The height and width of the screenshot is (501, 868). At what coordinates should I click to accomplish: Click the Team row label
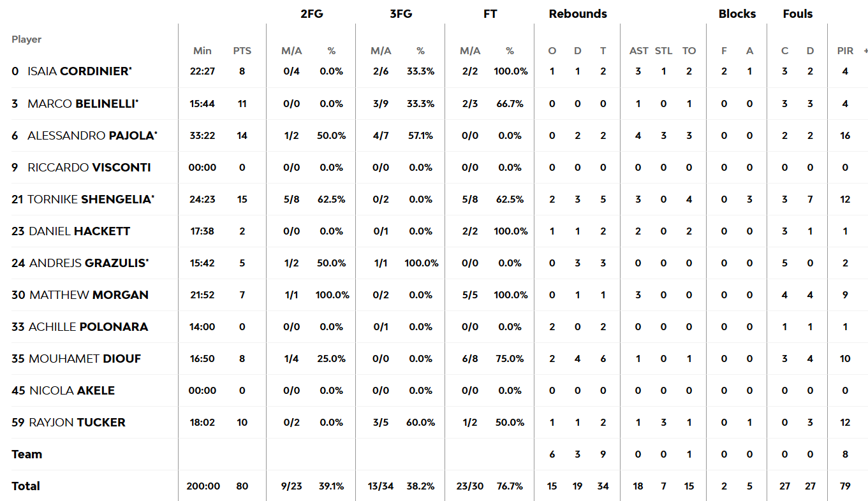click(x=27, y=454)
